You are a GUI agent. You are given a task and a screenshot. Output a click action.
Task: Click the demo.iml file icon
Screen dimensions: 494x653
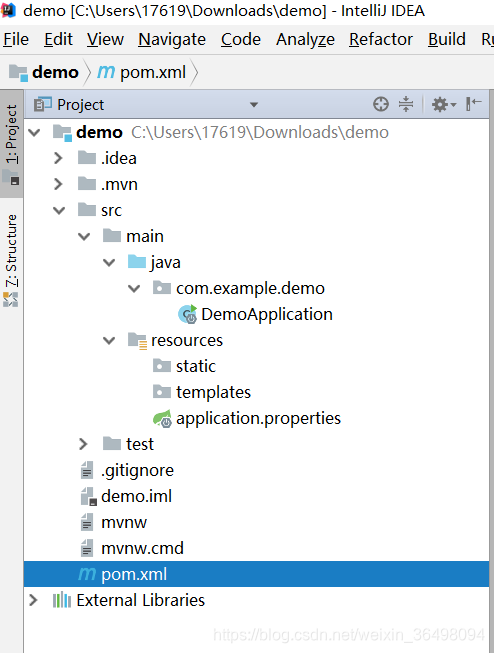[88, 496]
